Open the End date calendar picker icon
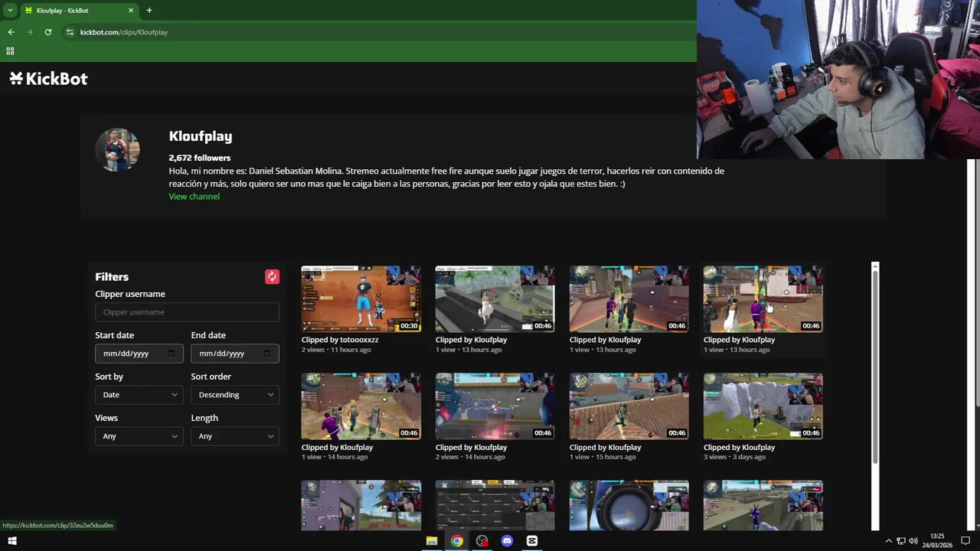Screen dimensions: 980x551 (x=266, y=354)
